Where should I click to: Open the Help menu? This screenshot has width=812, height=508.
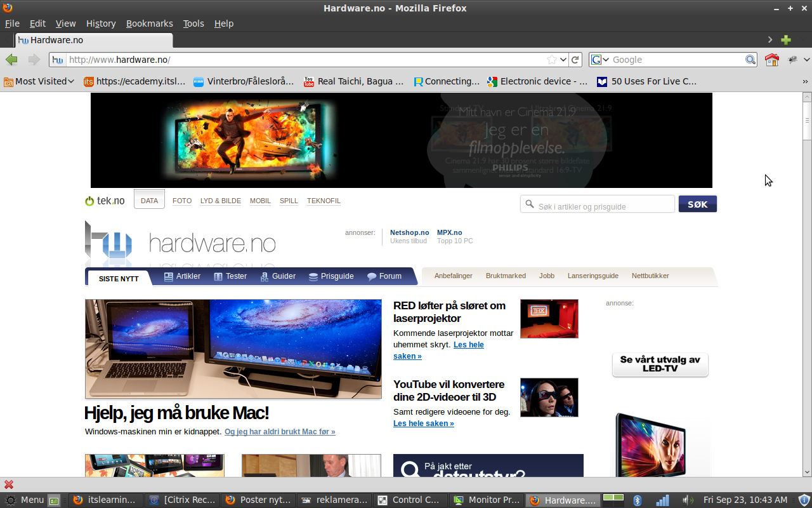224,23
